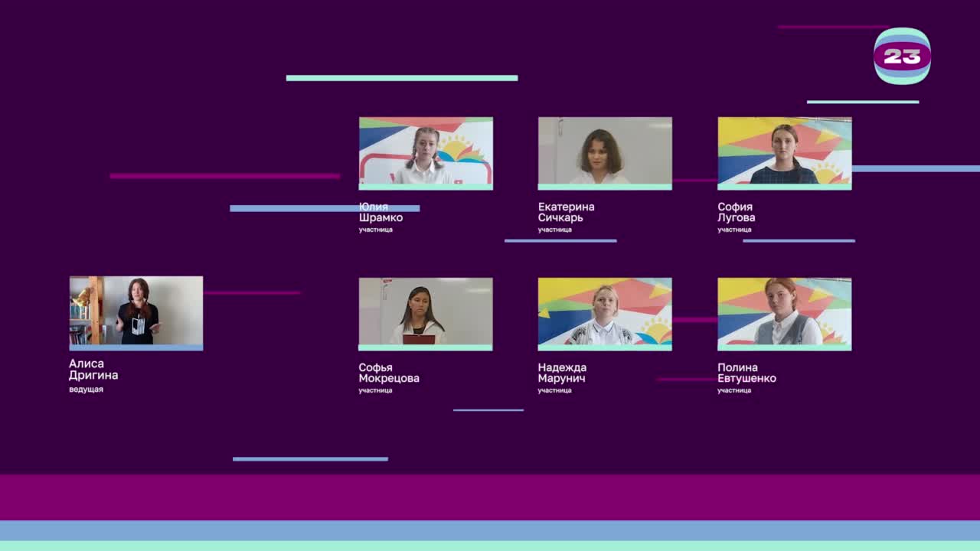Click участница caption under Екатерина Сичкарь

(554, 230)
